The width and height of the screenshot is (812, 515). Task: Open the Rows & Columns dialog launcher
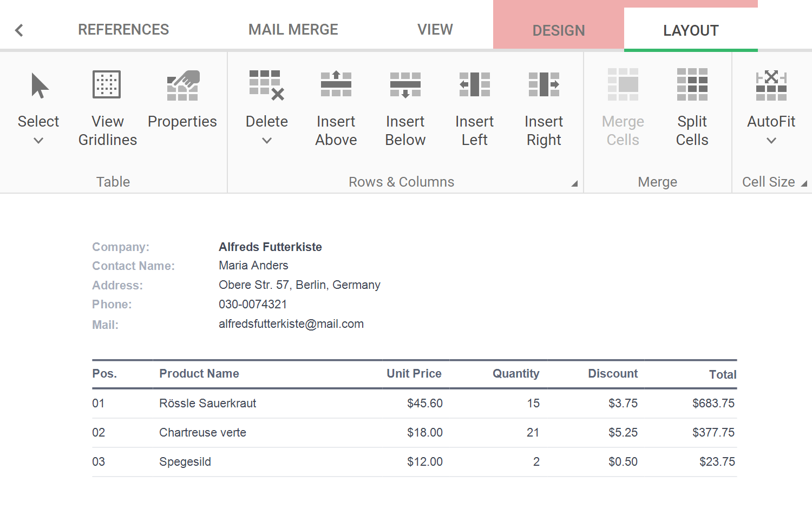pos(574,184)
